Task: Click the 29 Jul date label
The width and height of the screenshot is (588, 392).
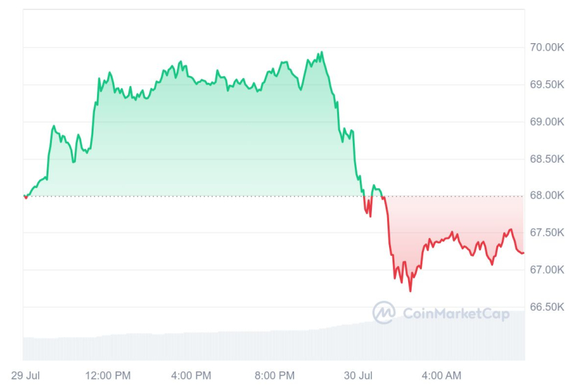Action: click(25, 375)
